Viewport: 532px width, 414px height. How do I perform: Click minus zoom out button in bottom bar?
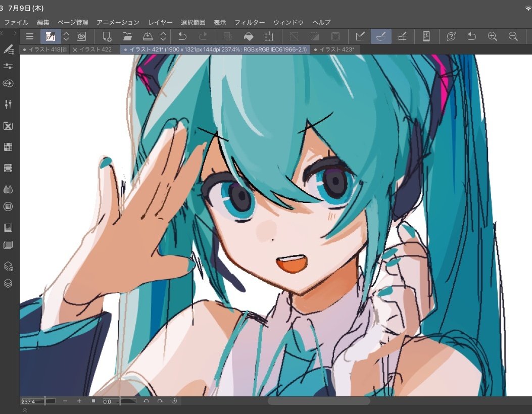click(65, 401)
